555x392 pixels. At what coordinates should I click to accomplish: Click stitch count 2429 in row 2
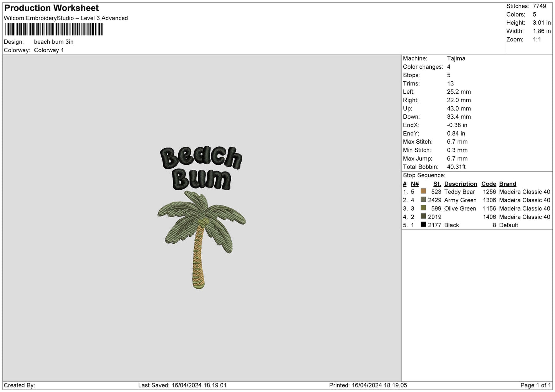(434, 200)
